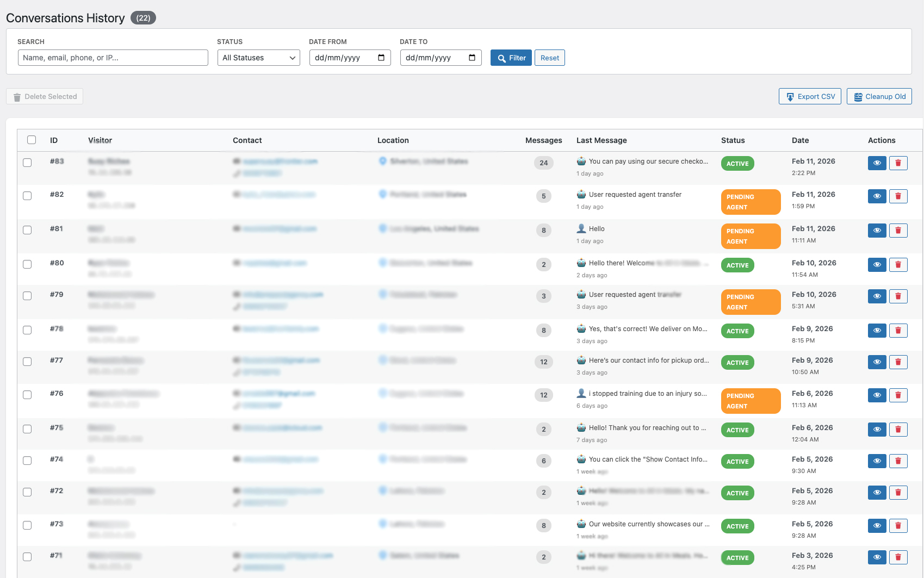924x578 pixels.
Task: Click the Export CSV download icon
Action: 790,96
